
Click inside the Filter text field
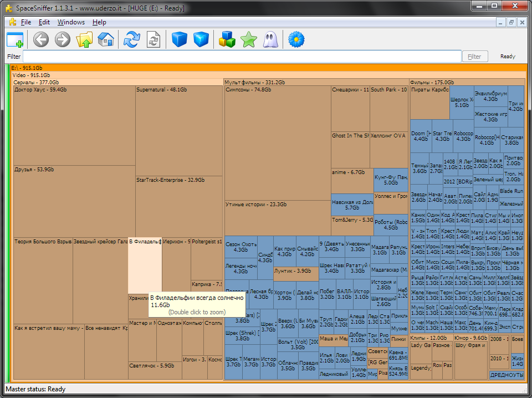242,57
